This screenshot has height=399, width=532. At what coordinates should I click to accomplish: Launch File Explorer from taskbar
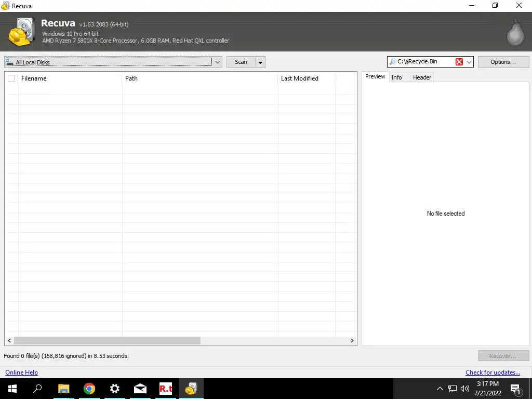pos(63,389)
